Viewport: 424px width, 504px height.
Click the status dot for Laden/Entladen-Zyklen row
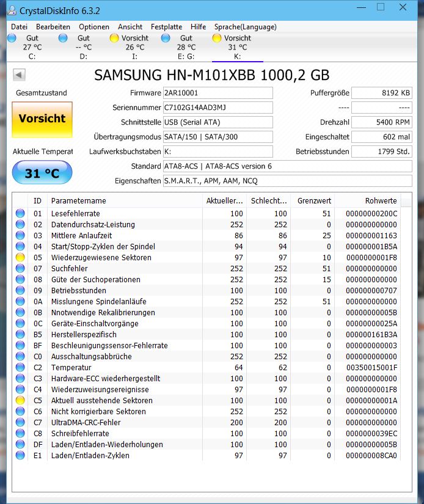(x=20, y=456)
